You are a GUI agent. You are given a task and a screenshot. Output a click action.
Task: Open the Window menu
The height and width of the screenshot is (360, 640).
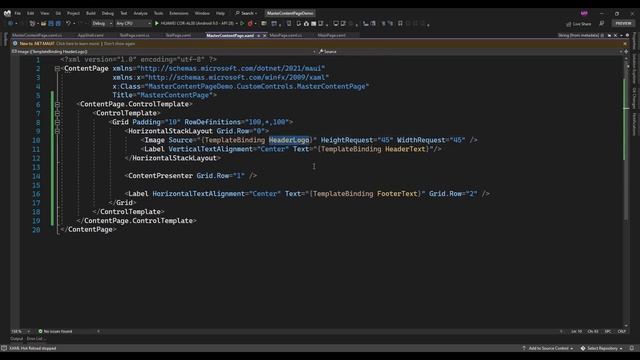pos(202,13)
